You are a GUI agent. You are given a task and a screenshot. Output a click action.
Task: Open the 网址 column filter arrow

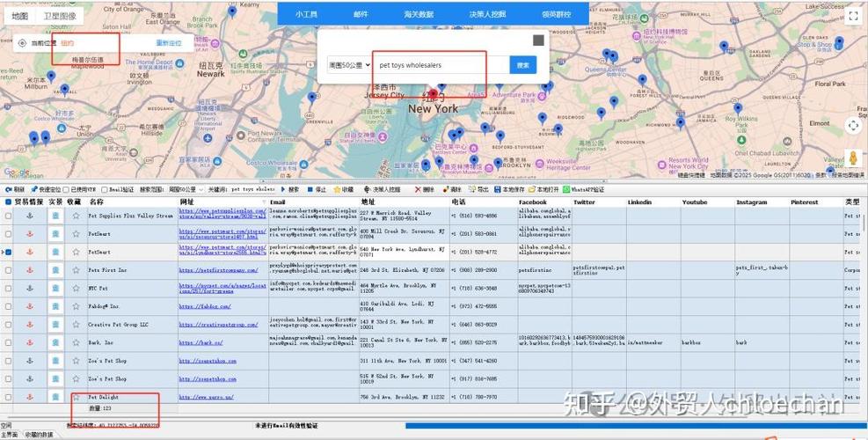(x=264, y=202)
